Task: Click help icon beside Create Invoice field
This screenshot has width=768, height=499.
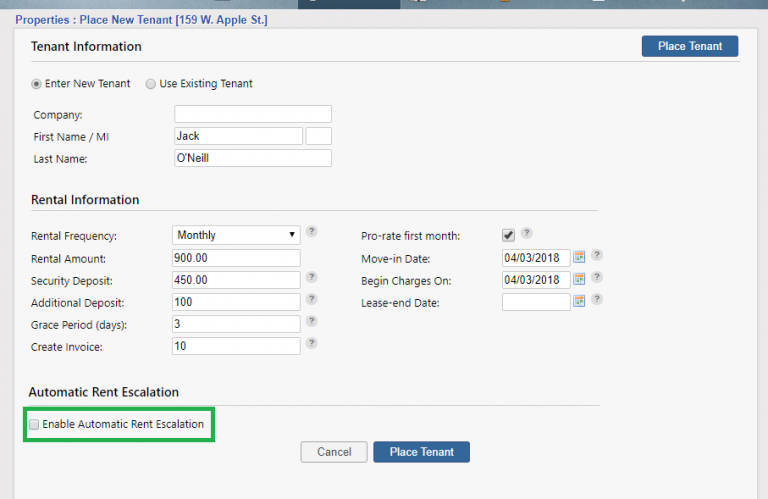Action: [x=312, y=343]
